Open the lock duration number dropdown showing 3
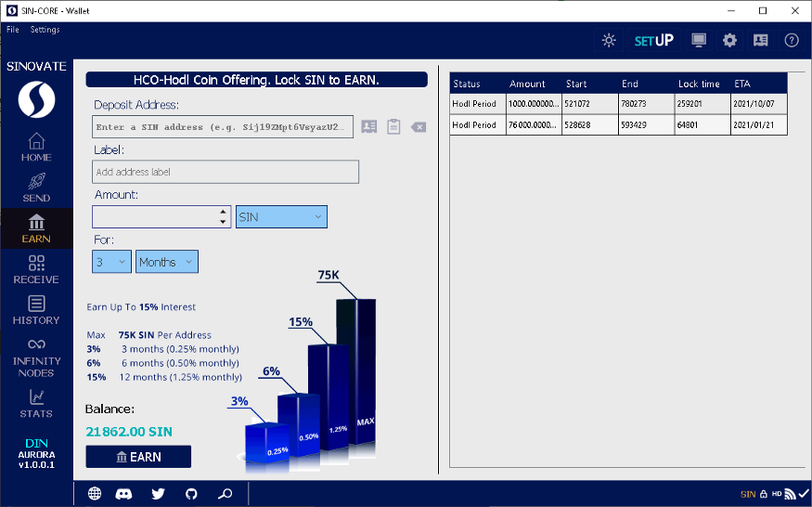This screenshot has width=812, height=507. pyautogui.click(x=111, y=262)
